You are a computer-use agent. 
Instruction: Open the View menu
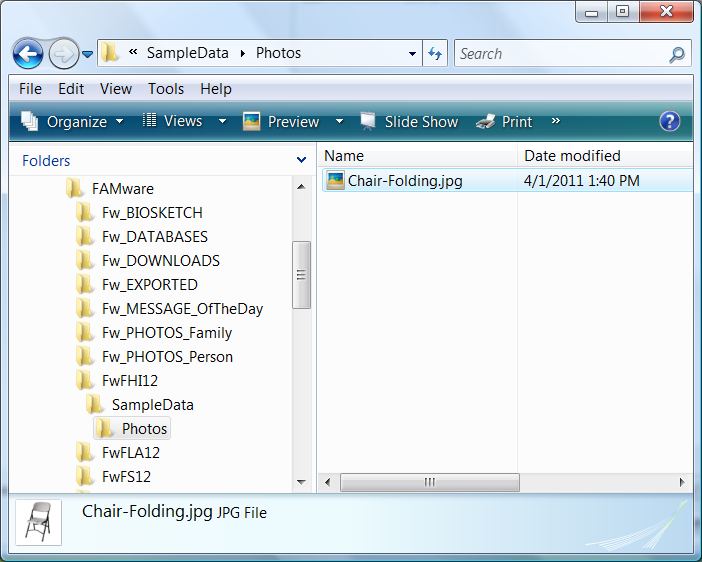(x=116, y=89)
